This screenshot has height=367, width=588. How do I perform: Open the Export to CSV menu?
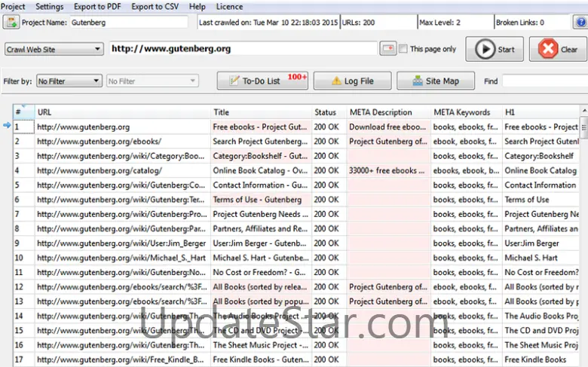pos(155,7)
